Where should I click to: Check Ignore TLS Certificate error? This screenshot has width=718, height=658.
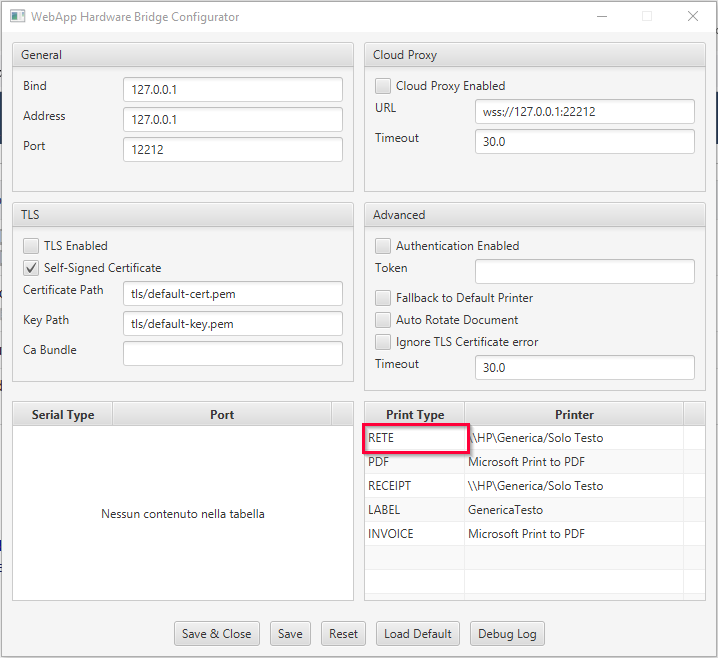383,342
